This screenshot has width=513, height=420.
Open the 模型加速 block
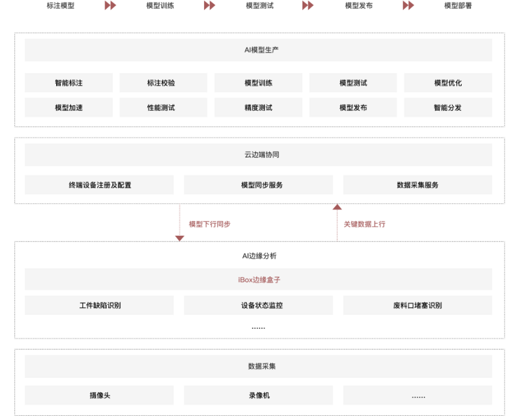69,107
